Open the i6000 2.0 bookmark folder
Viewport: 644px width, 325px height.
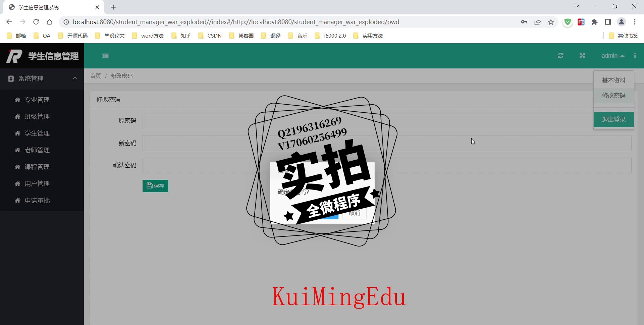pos(330,36)
